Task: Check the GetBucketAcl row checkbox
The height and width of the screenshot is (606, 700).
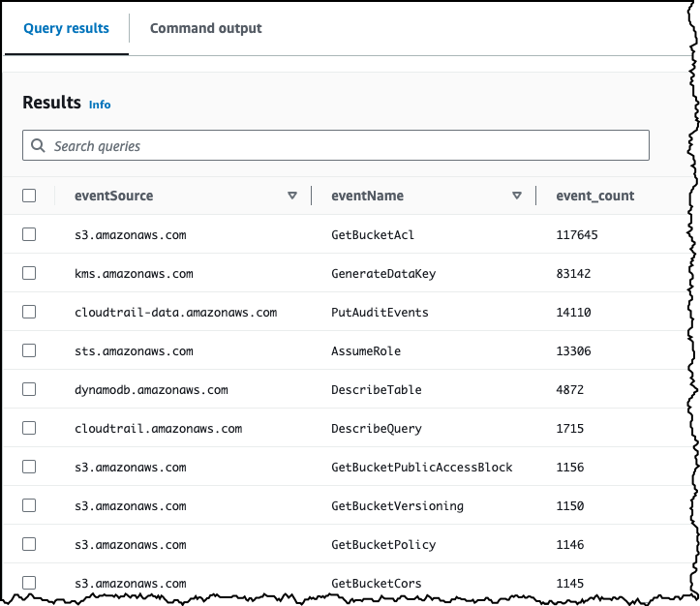Action: tap(29, 234)
